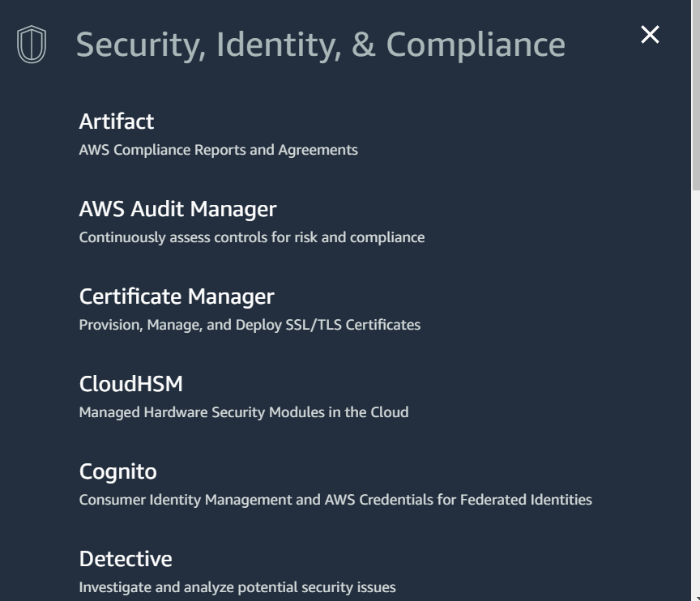Click 'Continuously assess controls for risk and compliance'

pyautogui.click(x=252, y=237)
